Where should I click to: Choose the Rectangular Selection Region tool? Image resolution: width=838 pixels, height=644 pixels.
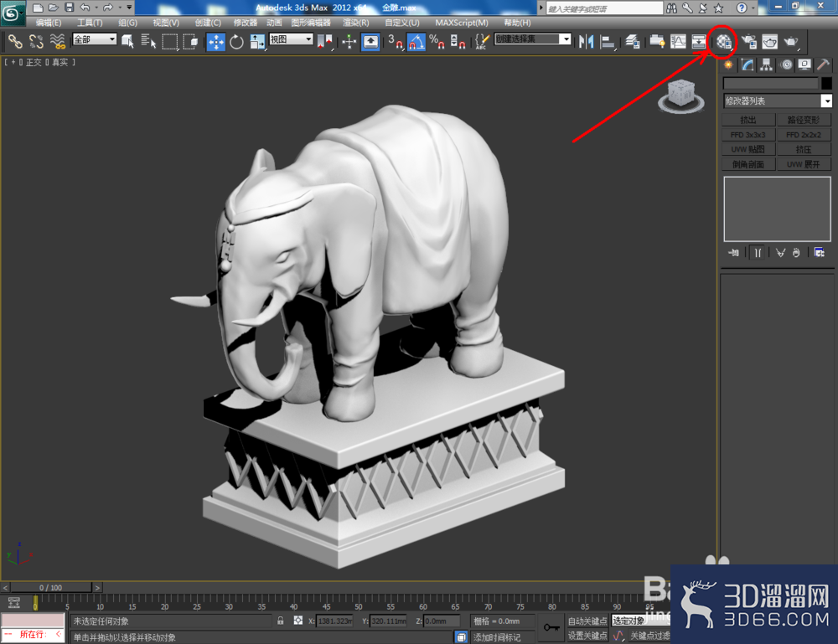(x=170, y=41)
